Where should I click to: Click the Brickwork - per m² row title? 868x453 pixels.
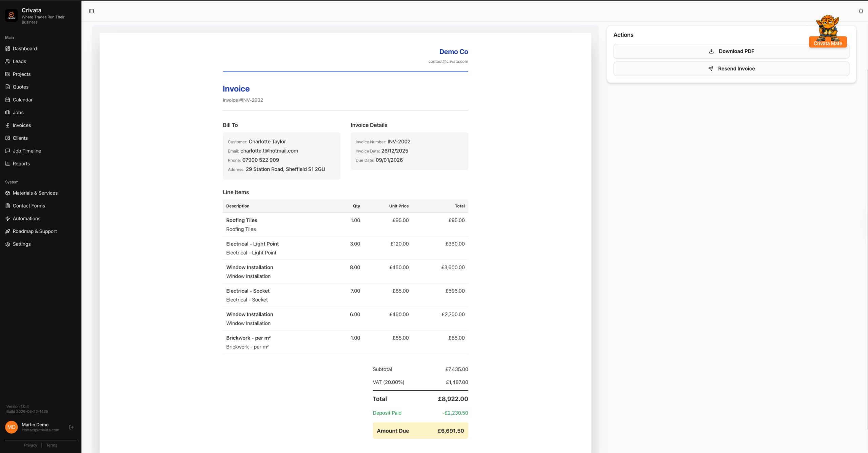249,338
